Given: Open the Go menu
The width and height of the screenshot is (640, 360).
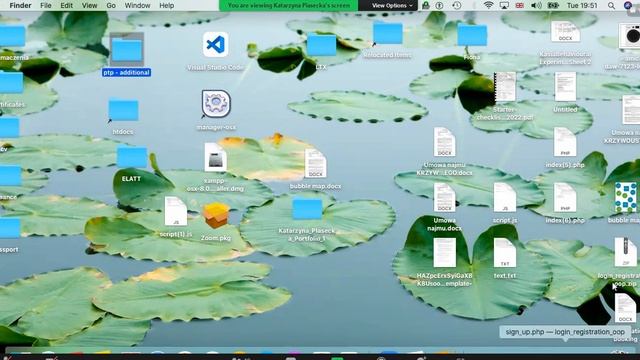Looking at the screenshot, I should [x=111, y=5].
